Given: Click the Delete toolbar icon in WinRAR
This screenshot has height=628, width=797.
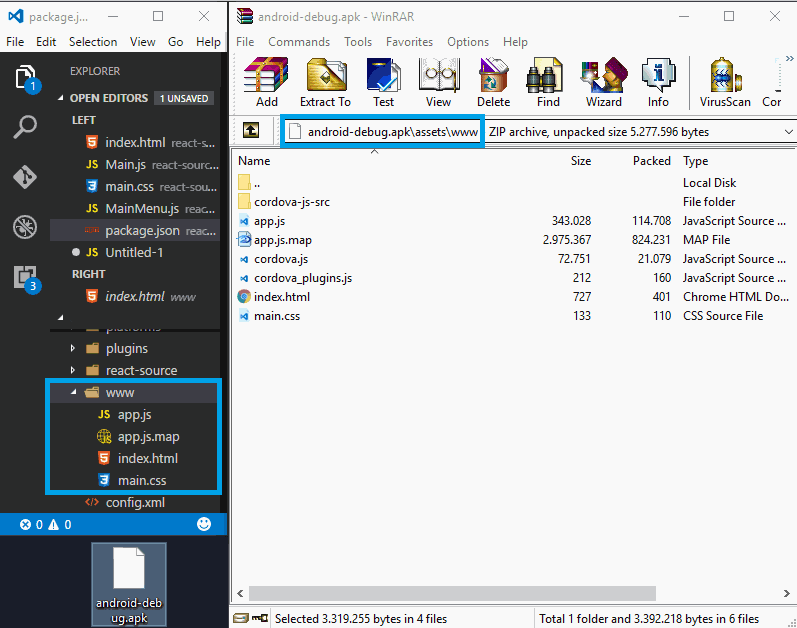Looking at the screenshot, I should [x=493, y=82].
